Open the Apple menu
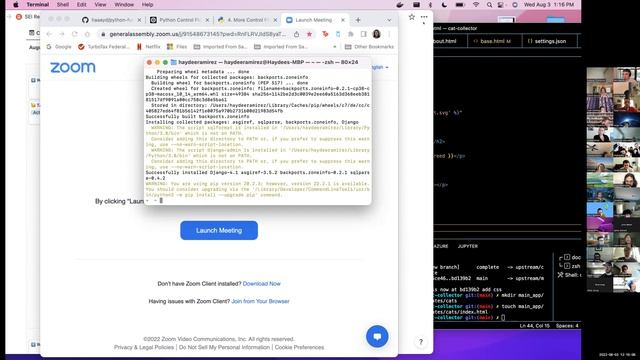Viewport: 640px width, 360px height. tap(16, 5)
